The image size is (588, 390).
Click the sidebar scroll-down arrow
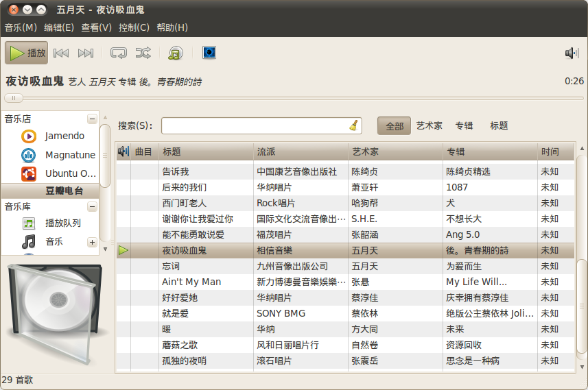click(106, 249)
